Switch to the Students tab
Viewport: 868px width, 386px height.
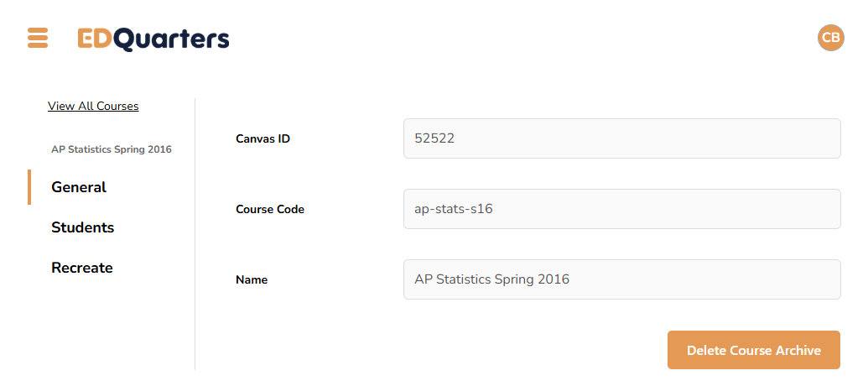tap(82, 227)
